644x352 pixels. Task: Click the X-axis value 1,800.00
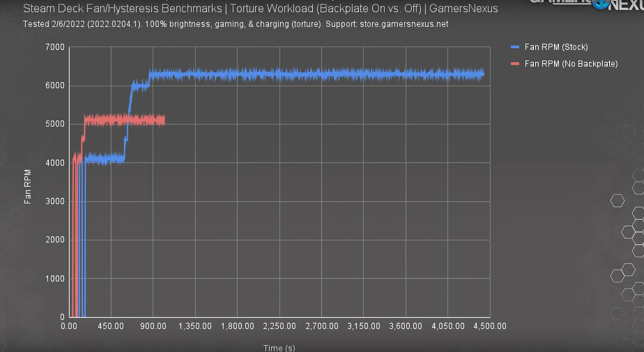[237, 326]
